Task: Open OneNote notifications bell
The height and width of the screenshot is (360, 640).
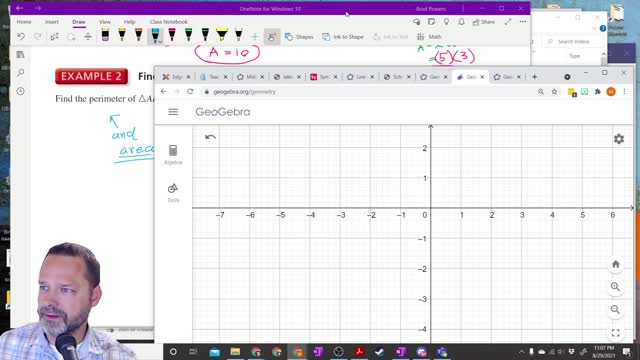Action: (x=461, y=22)
